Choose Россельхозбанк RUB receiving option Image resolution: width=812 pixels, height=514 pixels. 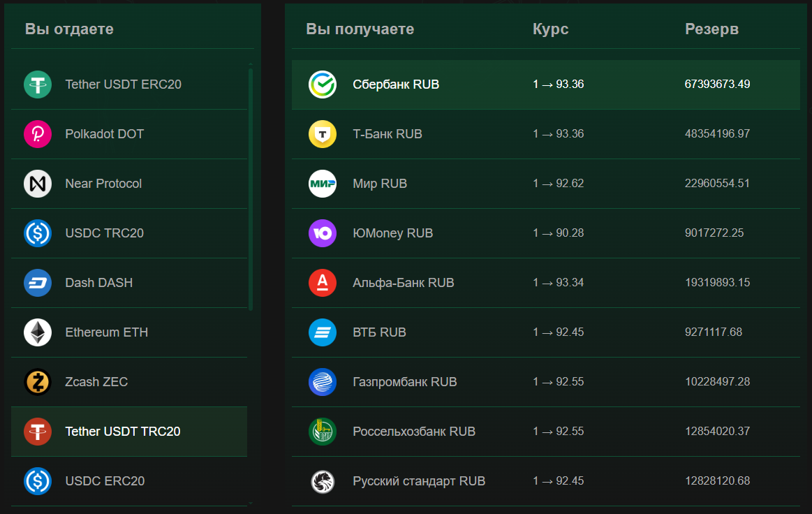(546, 432)
